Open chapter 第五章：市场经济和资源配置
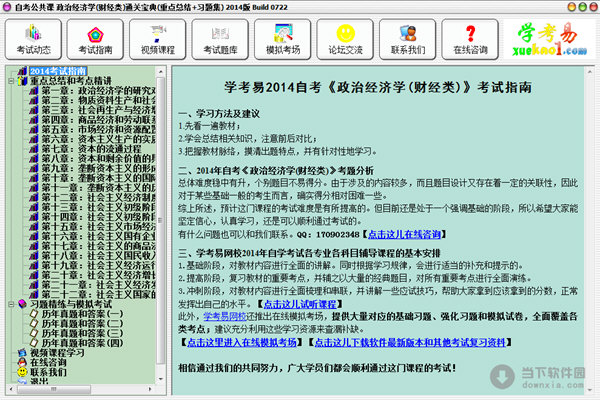This screenshot has height=400, width=600. tap(98, 129)
